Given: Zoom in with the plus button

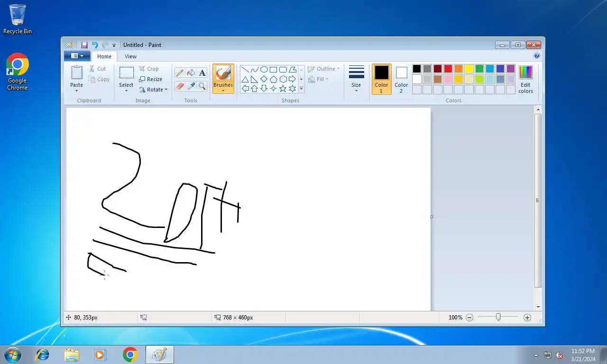Looking at the screenshot, I should 527,318.
